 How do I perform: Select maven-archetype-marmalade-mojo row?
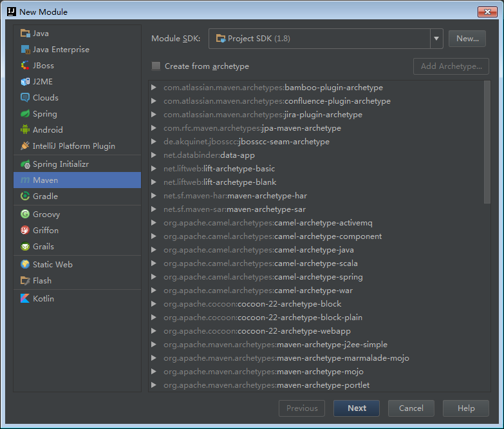[x=316, y=357]
